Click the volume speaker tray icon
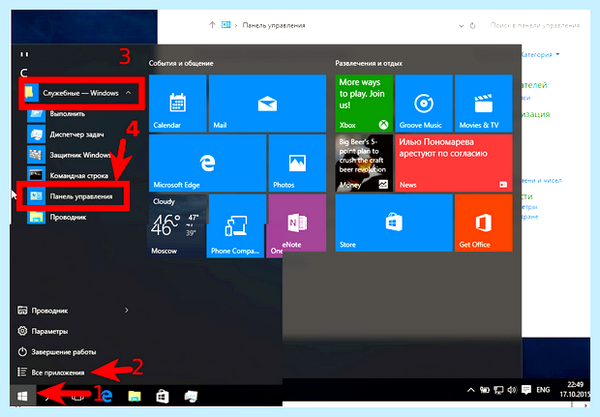The width and height of the screenshot is (600, 417). [x=512, y=390]
